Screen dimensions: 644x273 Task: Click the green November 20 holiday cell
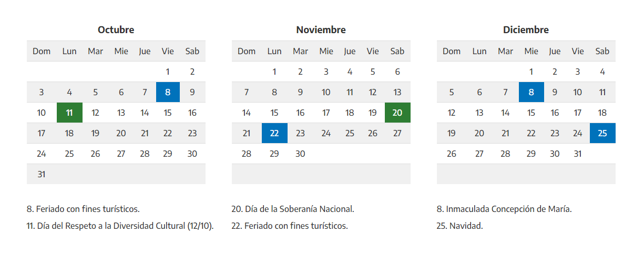(397, 113)
